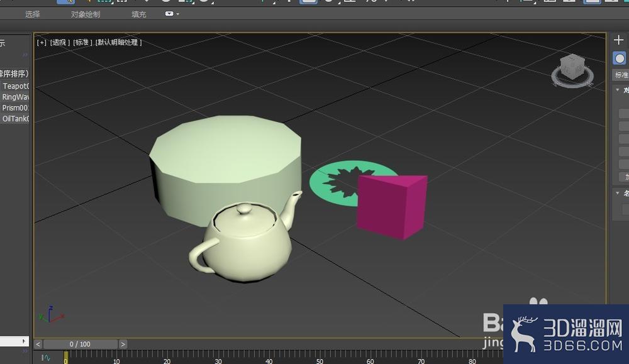
Task: Open the 选择 ribbon tab
Action: (x=33, y=14)
